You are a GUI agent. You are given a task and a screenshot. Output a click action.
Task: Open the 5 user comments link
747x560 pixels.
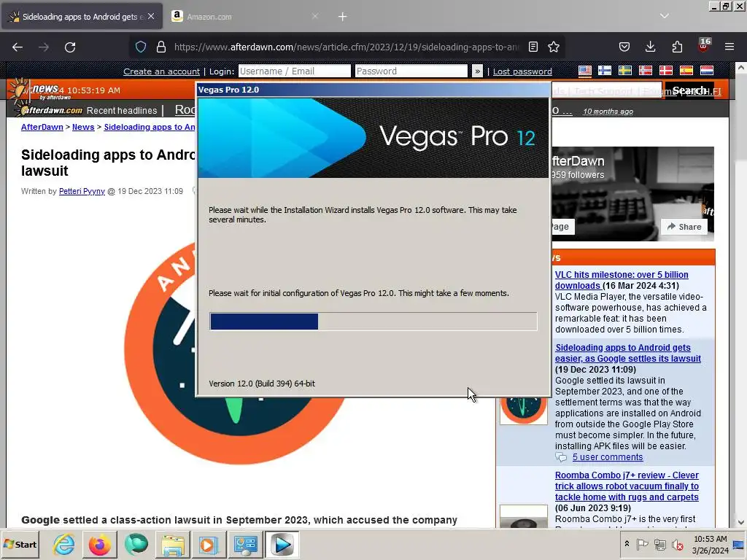(x=608, y=457)
